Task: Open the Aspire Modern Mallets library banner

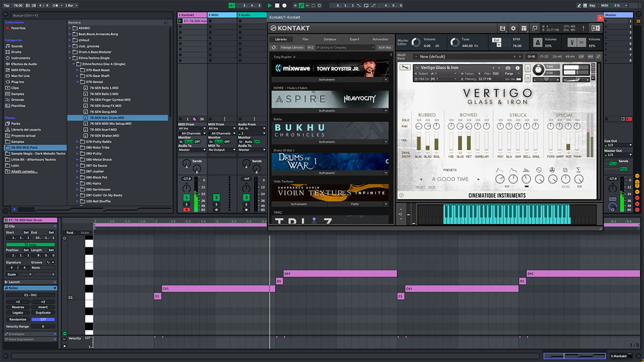Action: tap(330, 99)
